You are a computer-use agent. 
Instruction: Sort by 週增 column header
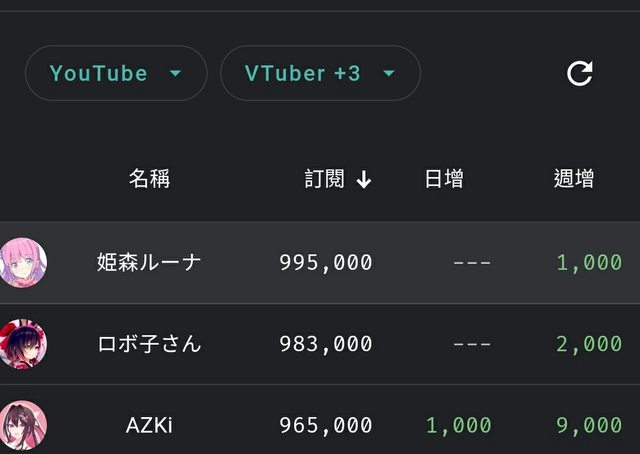[574, 179]
